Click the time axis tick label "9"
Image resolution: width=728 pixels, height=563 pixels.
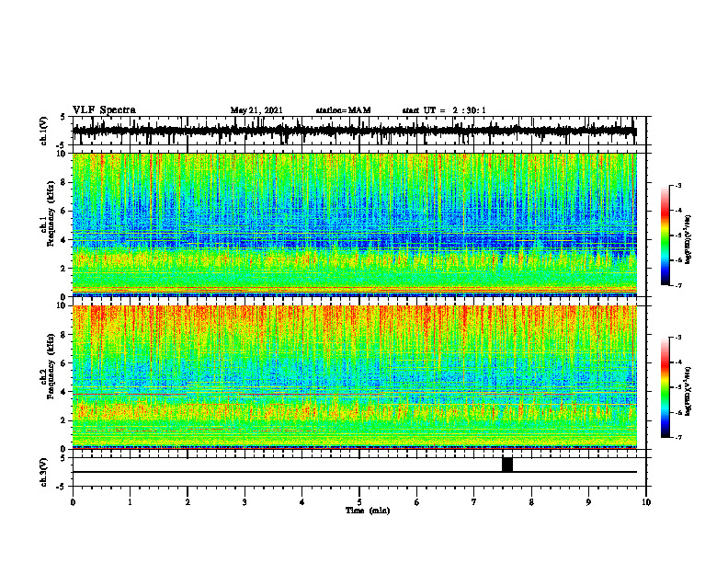tap(588, 502)
